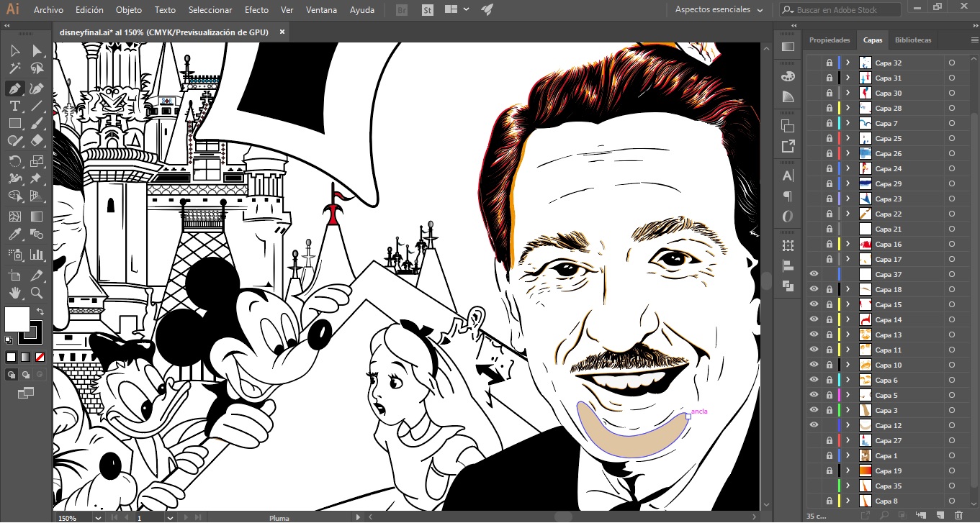Select the Zoom magnifier tool

pos(37,293)
